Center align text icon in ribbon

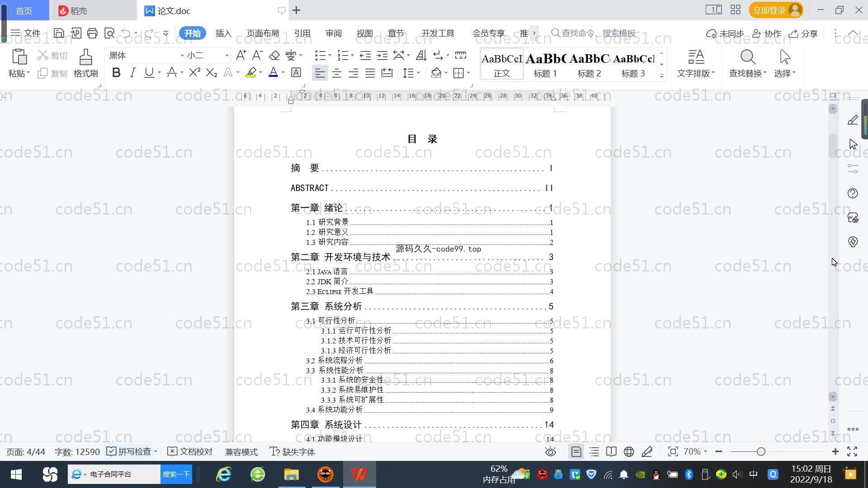(337, 73)
